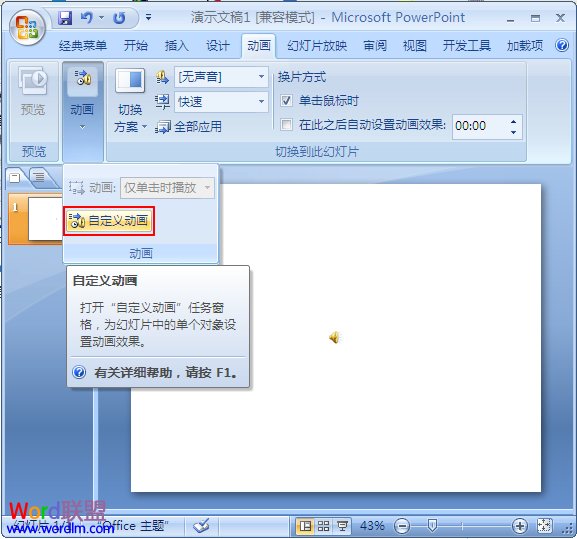Increase the 00:00 timing with up arrow

[513, 121]
